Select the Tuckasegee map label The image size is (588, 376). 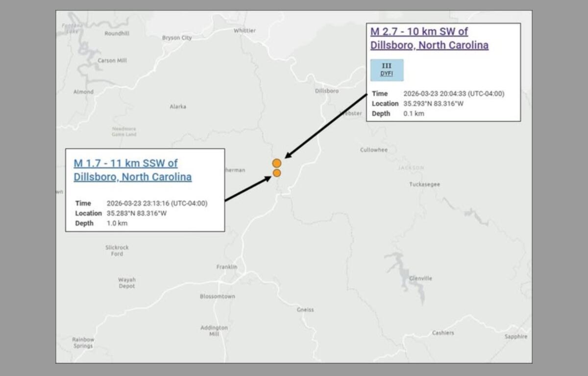(x=424, y=185)
